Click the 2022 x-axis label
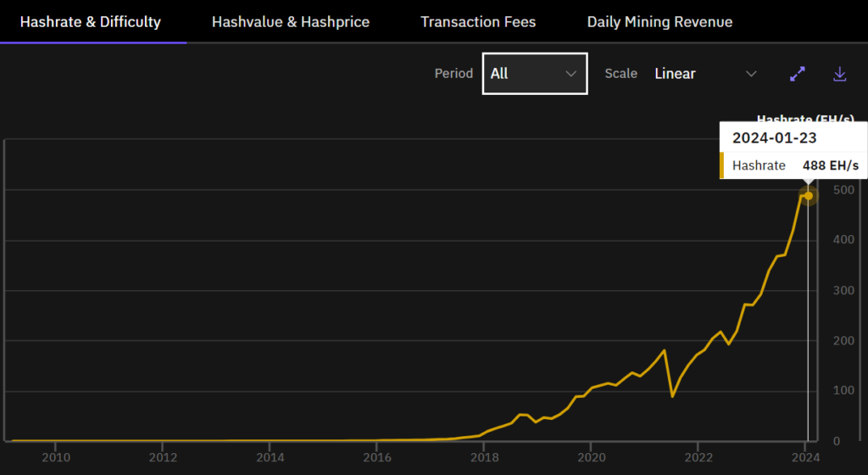Image resolution: width=868 pixels, height=475 pixels. (x=698, y=457)
